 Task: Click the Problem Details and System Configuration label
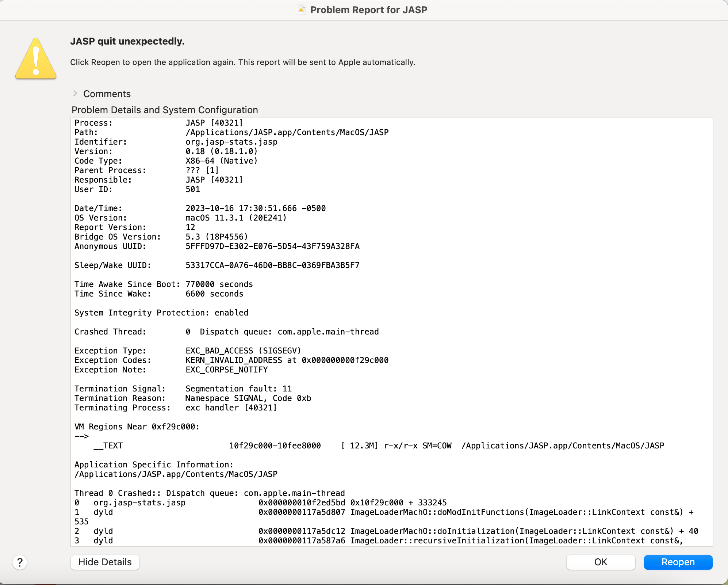pos(165,110)
